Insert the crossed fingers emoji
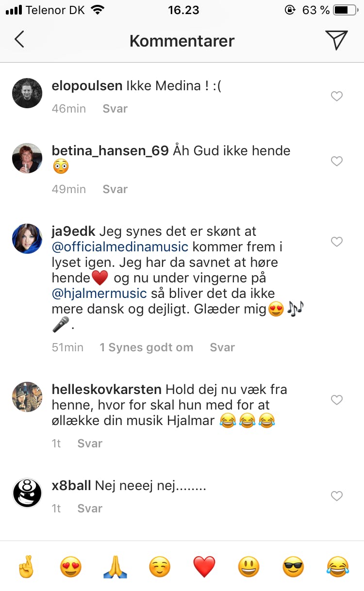The image size is (364, 591). coord(26,566)
